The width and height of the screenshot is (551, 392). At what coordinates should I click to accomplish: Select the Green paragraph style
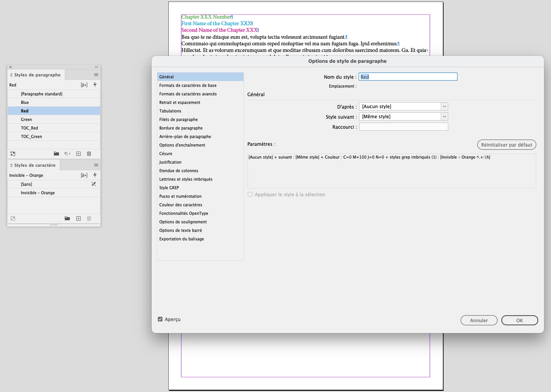tap(54, 119)
